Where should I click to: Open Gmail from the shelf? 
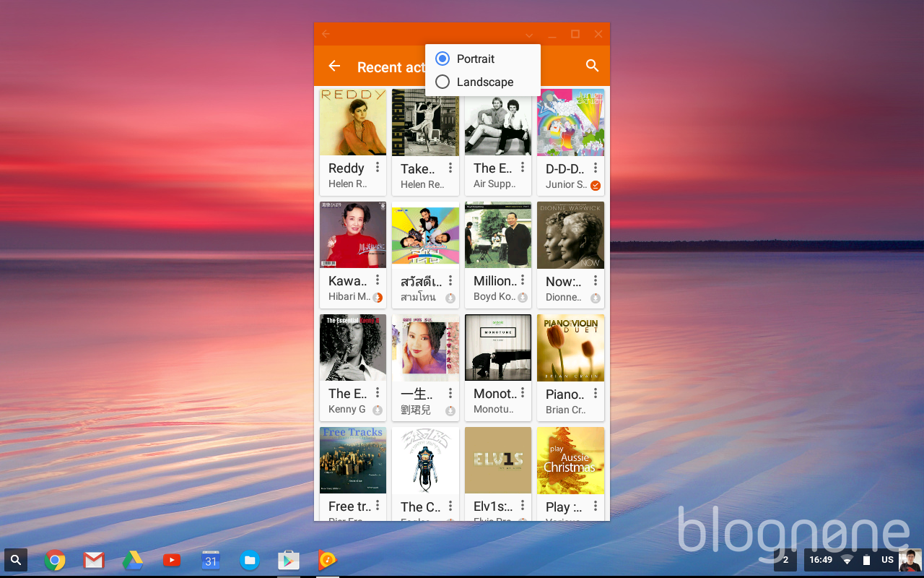click(94, 560)
